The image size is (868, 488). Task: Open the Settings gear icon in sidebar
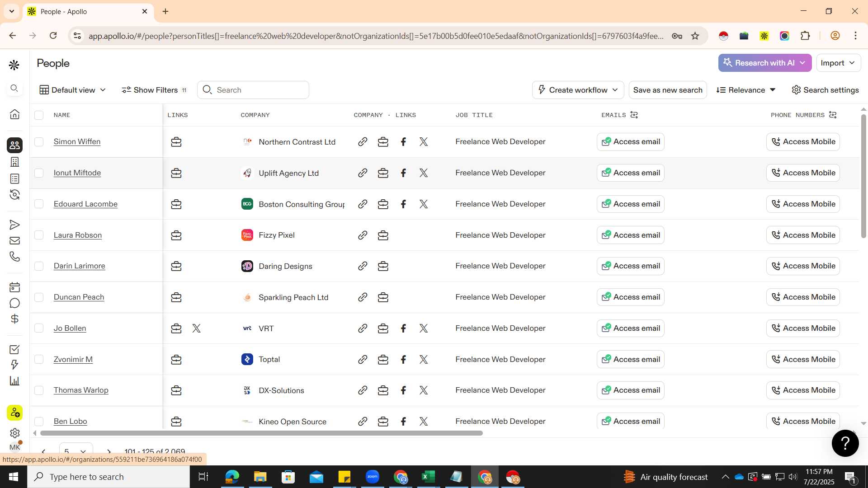[14, 433]
